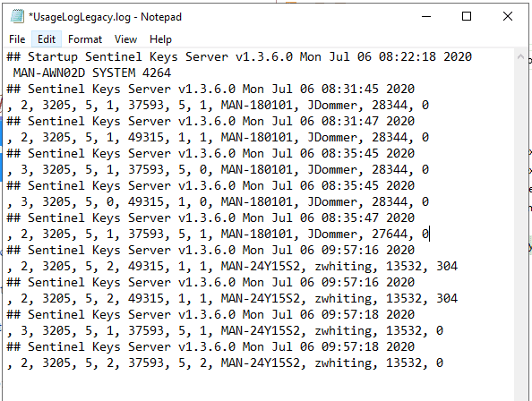Click on the MAN-AWN02D SYSTEM 4264 line
The height and width of the screenshot is (401, 532).
click(92, 73)
